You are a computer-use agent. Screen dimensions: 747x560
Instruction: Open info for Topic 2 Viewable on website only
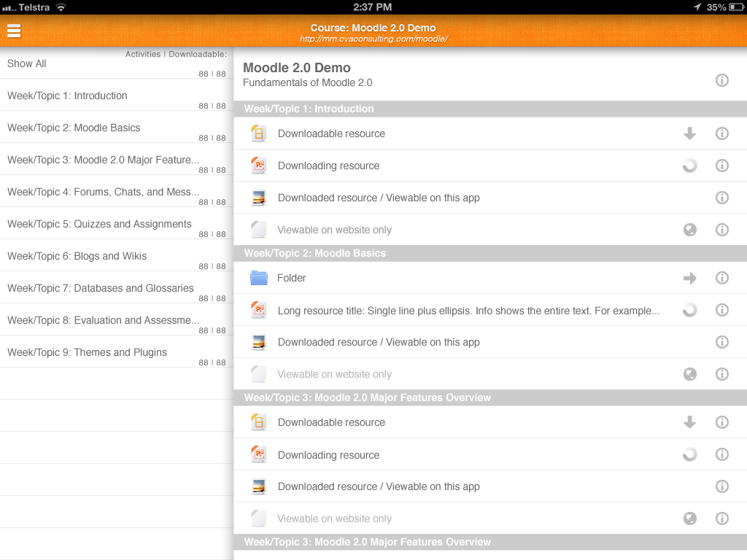(721, 374)
